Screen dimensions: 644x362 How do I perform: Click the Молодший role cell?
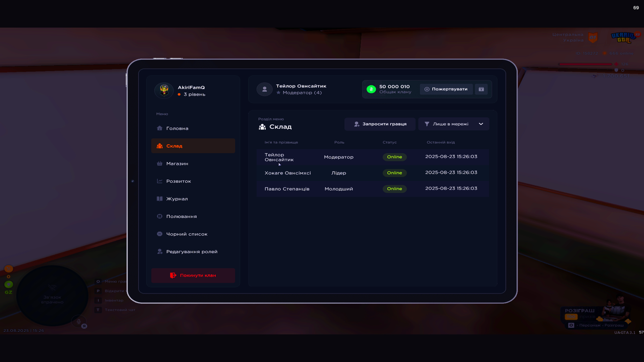pos(339,189)
